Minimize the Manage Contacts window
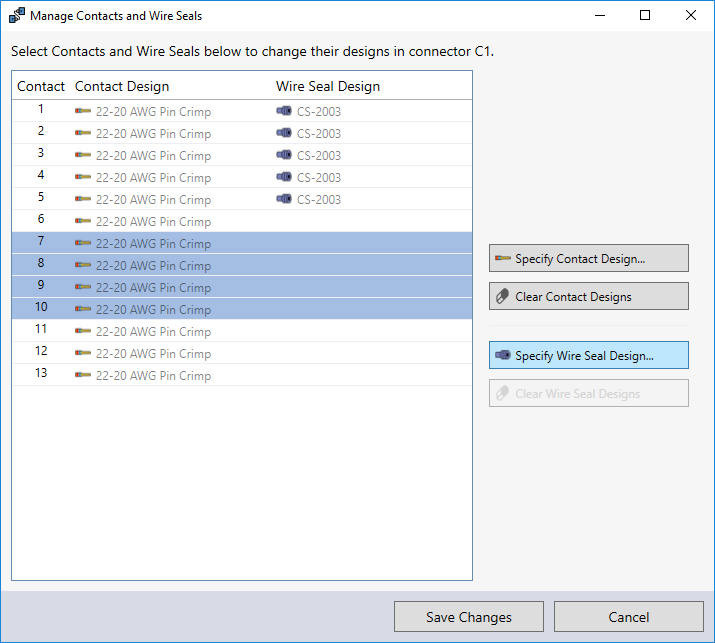Viewport: 715px width, 643px height. (x=600, y=15)
